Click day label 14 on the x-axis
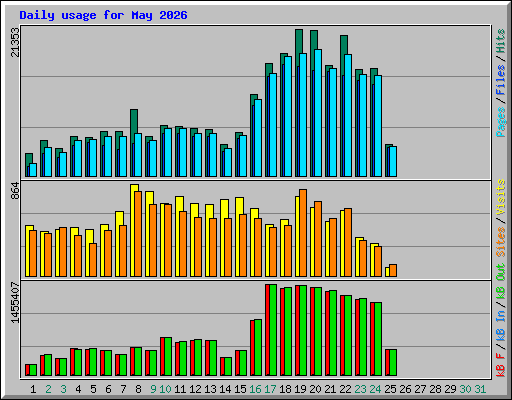Viewport: 512px width, 400px height. pyautogui.click(x=225, y=389)
